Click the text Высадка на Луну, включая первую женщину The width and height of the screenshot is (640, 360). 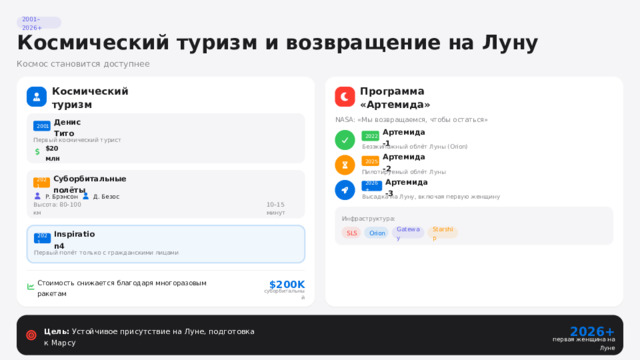[x=431, y=197]
